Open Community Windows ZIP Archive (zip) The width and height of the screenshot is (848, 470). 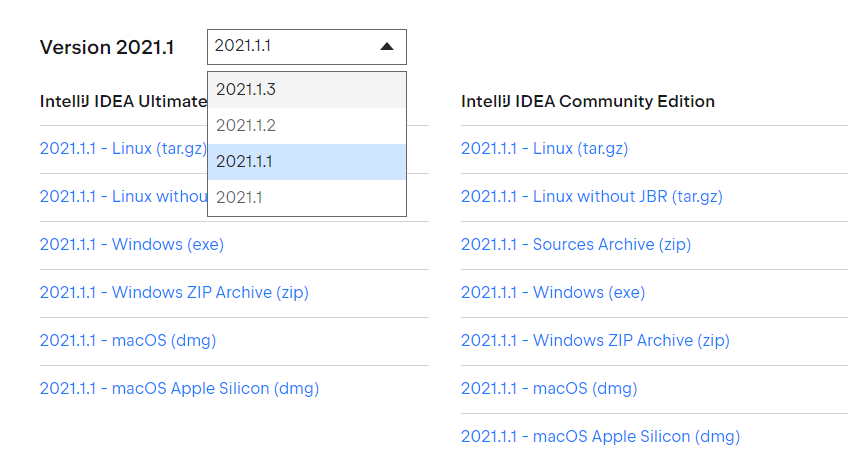pyautogui.click(x=594, y=340)
